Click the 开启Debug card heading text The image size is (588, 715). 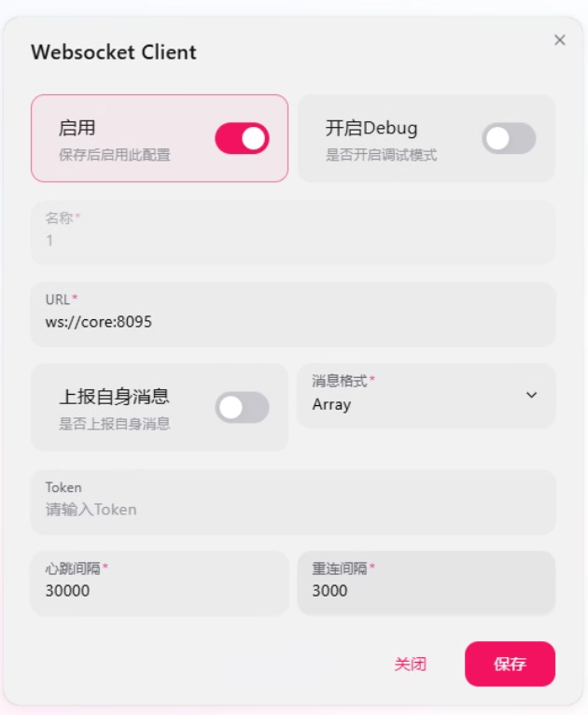[371, 129]
